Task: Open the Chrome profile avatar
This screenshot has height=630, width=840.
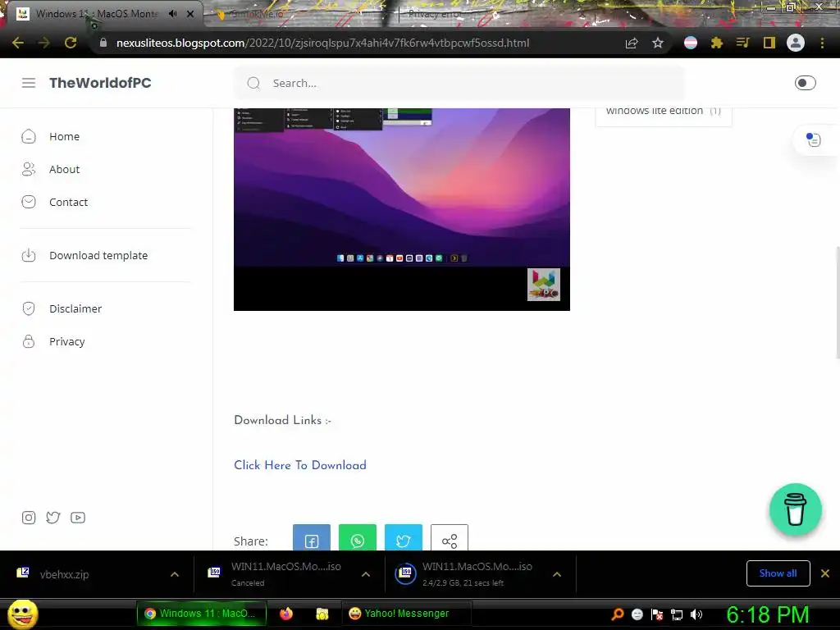Action: 796,43
